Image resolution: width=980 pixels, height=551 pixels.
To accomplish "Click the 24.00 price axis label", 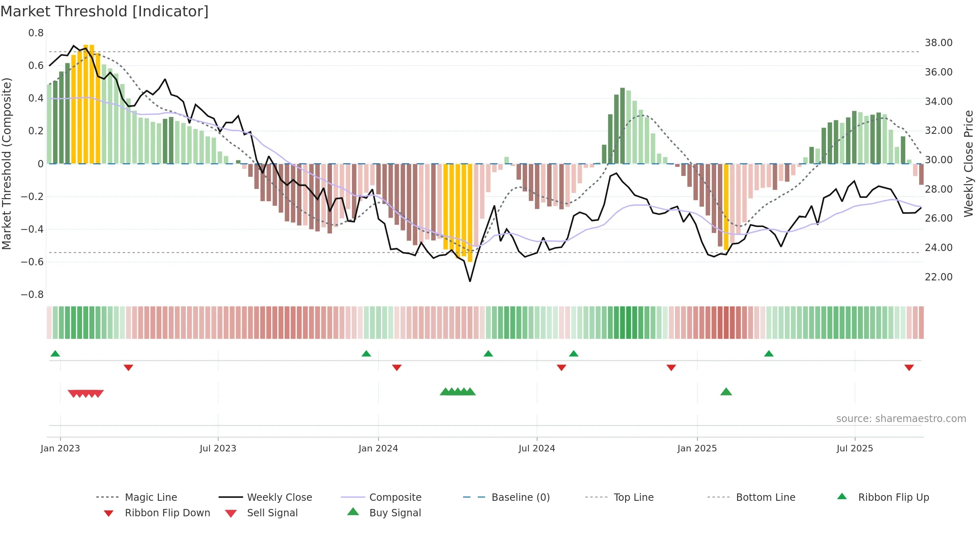I will [939, 248].
